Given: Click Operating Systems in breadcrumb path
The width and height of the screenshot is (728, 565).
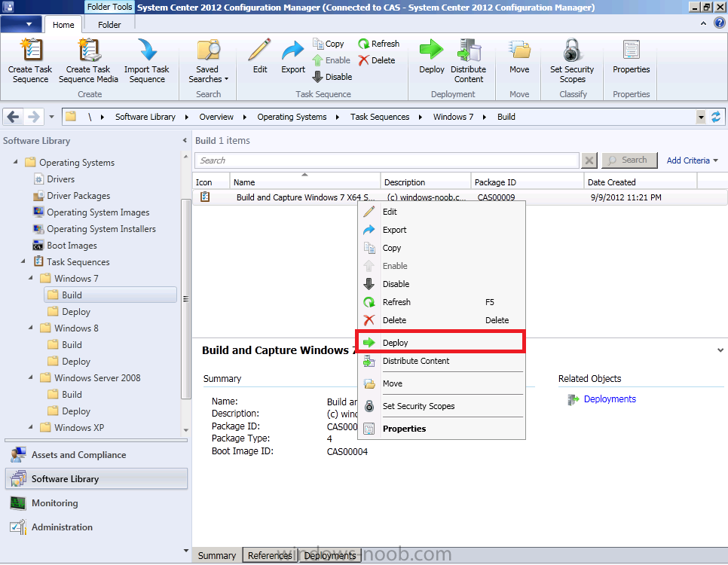Looking at the screenshot, I should pos(292,117).
